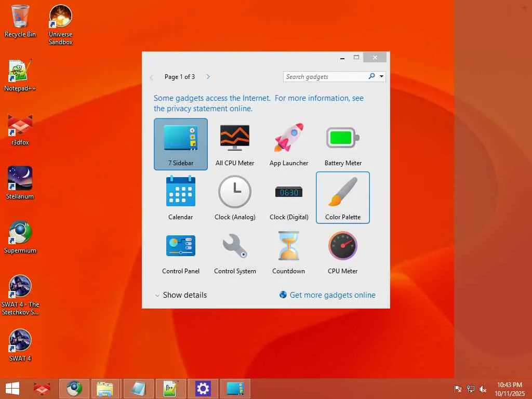Viewport: 532px width, 399px height.
Task: Select the Notepad++ desktop shortcut
Action: [20, 75]
